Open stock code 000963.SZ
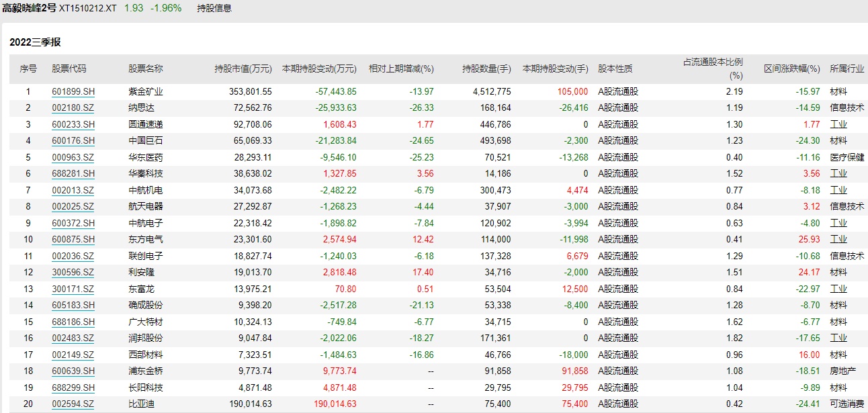Screen dimensions: 868x413 point(73,157)
